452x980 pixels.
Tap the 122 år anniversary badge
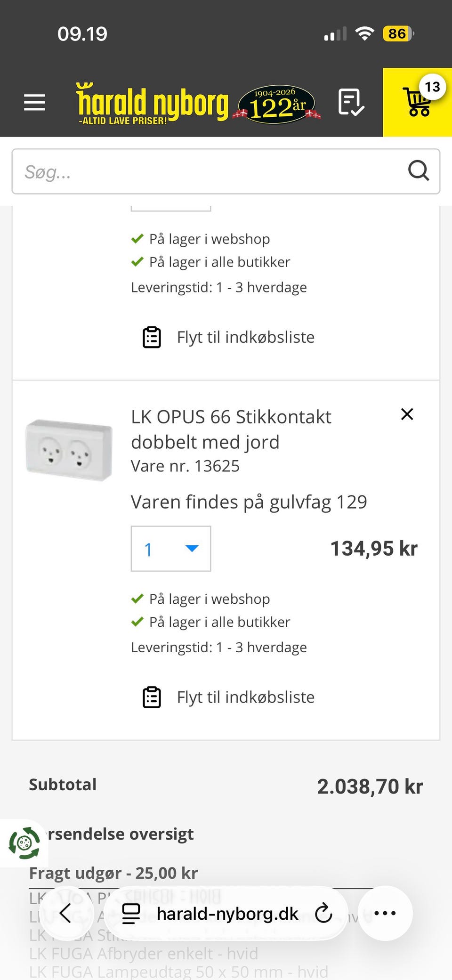pyautogui.click(x=277, y=105)
